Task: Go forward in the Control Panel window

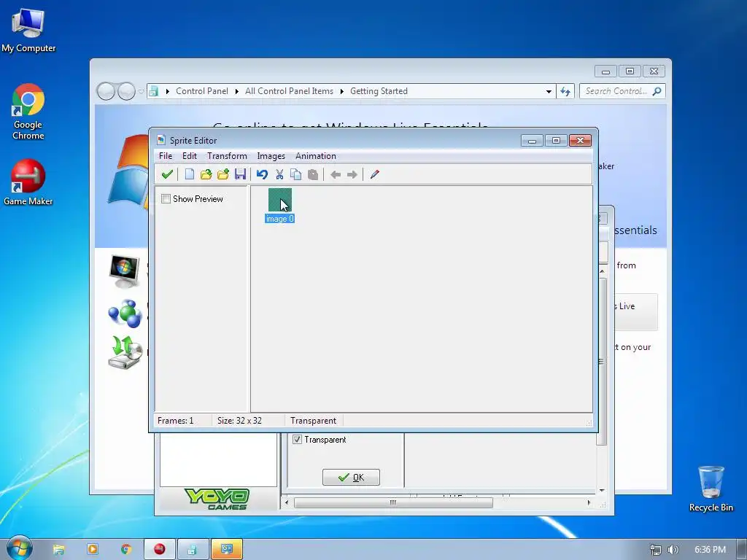Action: (x=125, y=91)
